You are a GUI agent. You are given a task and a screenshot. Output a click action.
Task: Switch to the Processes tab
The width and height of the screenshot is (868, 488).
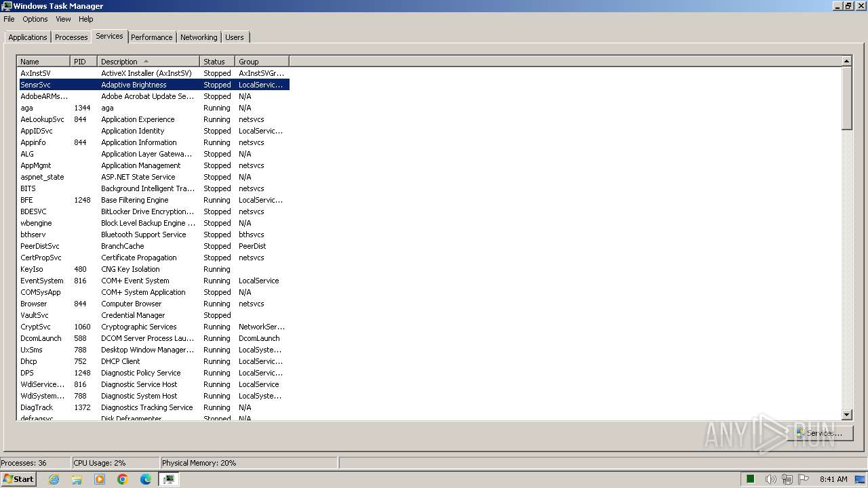click(x=71, y=37)
